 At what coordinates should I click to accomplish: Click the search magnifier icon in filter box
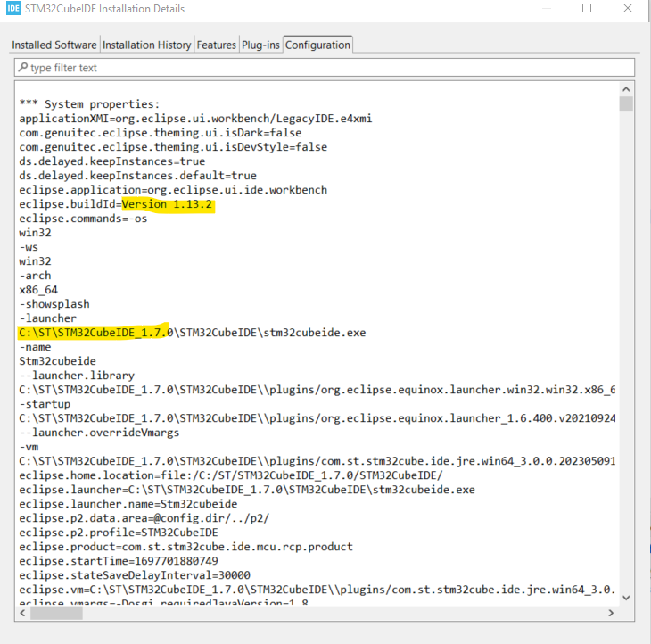point(23,67)
